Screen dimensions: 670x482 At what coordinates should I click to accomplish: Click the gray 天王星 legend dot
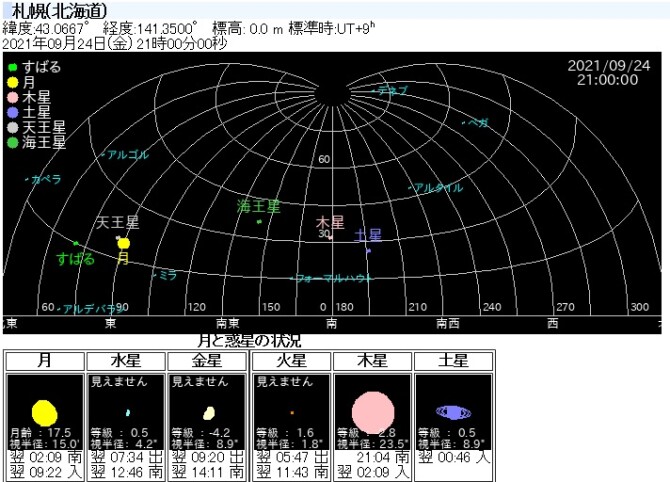tap(13, 127)
